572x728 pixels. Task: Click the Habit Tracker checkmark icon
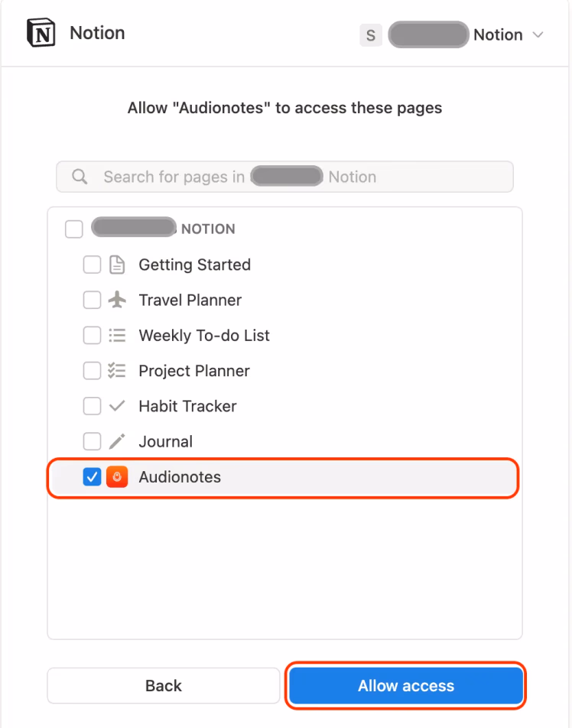point(117,406)
